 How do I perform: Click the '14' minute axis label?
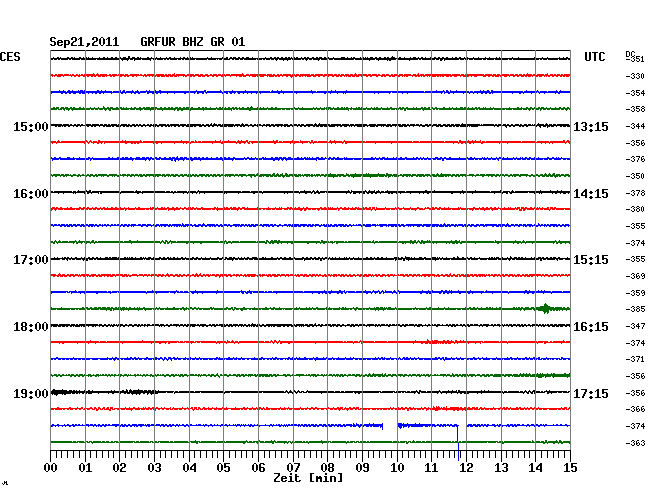[535, 468]
